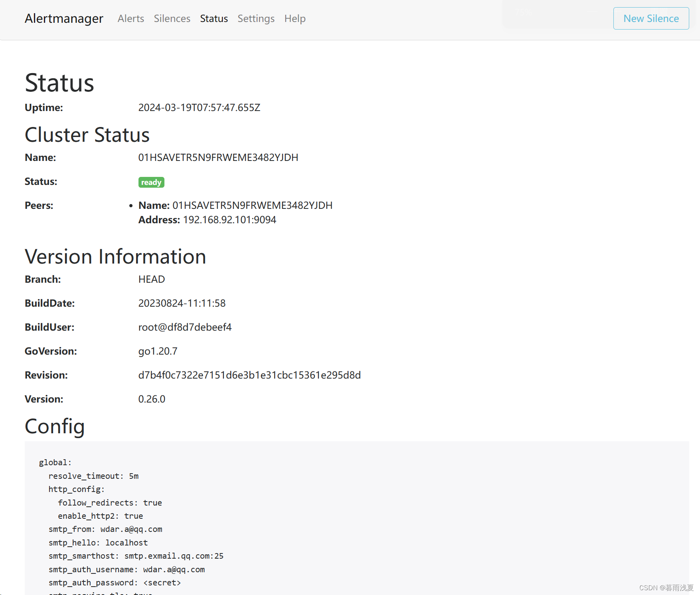Click config line smtp_hello: localhost
This screenshot has height=595, width=700.
pos(98,543)
